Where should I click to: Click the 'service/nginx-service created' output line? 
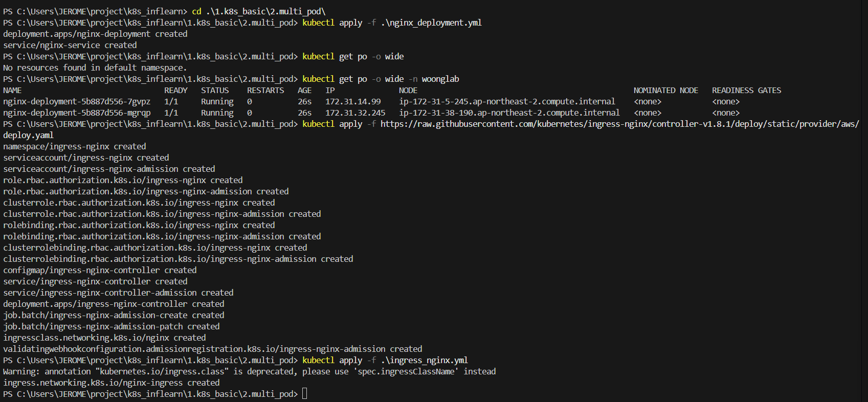70,46
